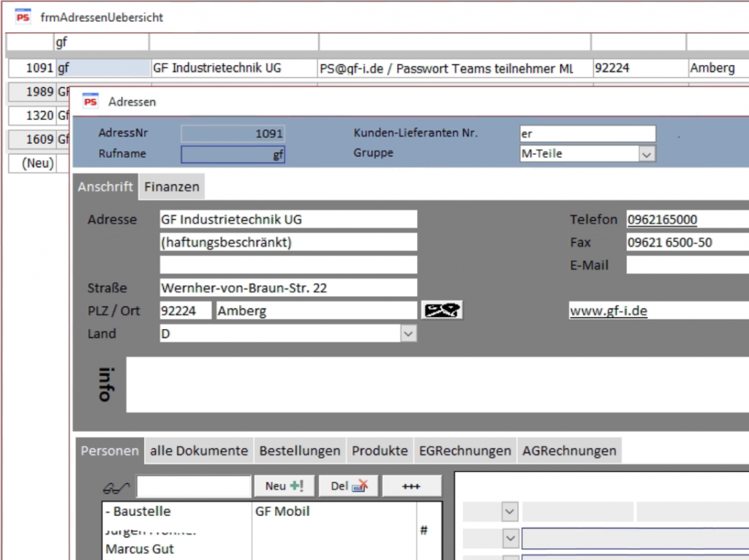Click the map route icon beside Amberg
Screen dimensions: 749x560
[x=442, y=310]
